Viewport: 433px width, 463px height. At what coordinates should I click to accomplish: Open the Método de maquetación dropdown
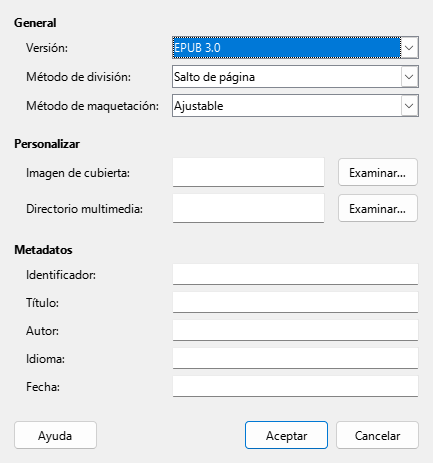pyautogui.click(x=295, y=106)
